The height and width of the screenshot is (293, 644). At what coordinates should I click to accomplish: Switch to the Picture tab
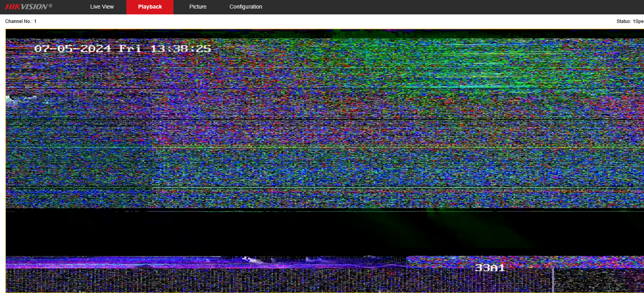coord(198,7)
